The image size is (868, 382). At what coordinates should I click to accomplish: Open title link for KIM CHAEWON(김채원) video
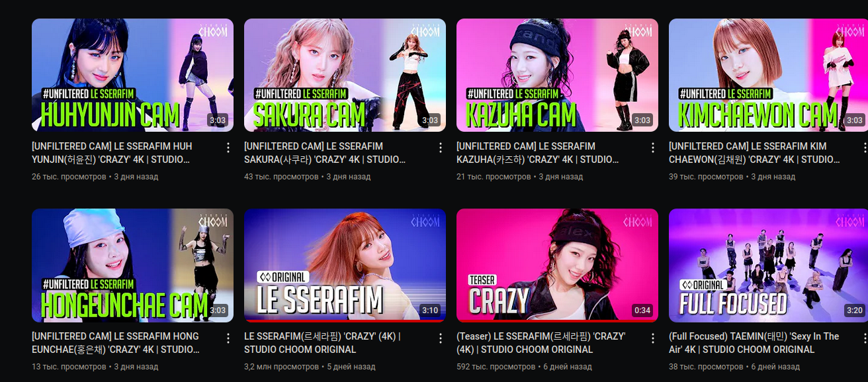coord(755,153)
